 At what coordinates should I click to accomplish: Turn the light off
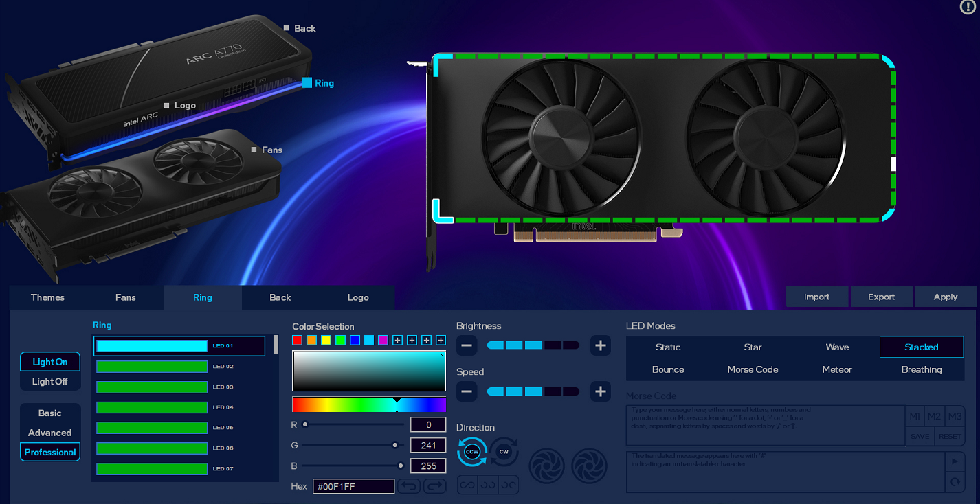50,381
